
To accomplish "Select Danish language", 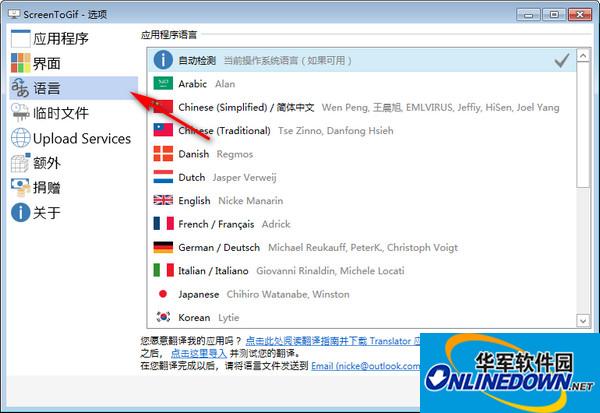I will (x=362, y=154).
